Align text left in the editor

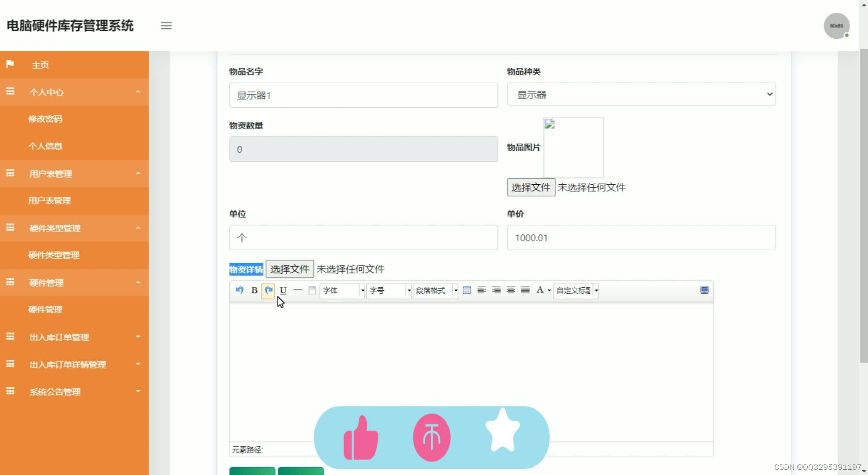coord(482,290)
